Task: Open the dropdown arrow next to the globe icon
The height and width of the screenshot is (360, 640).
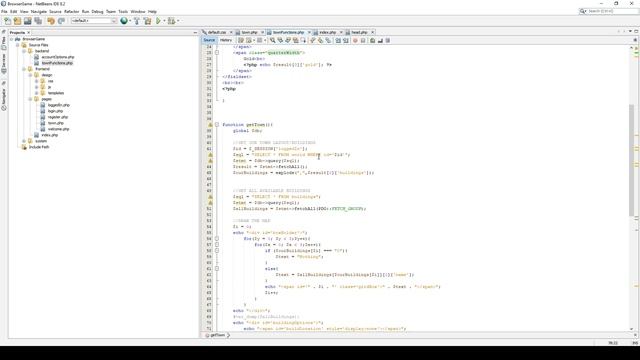Action: coord(130,21)
